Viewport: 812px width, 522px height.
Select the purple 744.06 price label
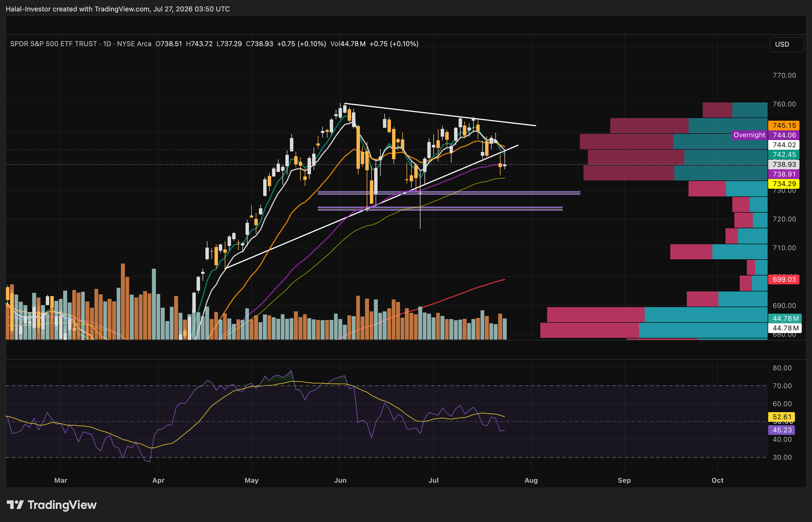(x=784, y=135)
